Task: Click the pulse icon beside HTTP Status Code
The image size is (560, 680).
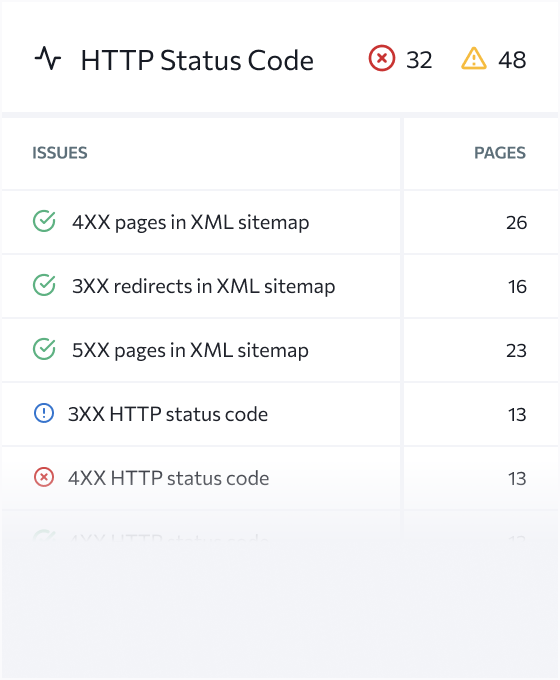Action: pyautogui.click(x=48, y=59)
